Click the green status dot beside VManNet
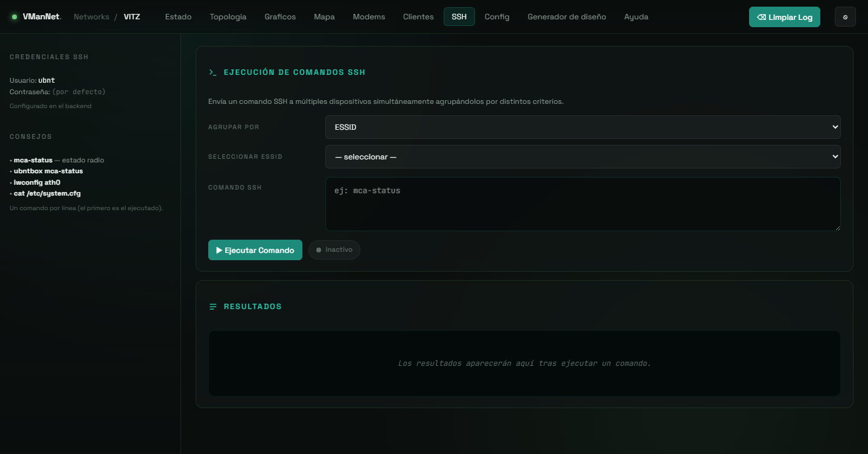Image resolution: width=868 pixels, height=454 pixels. point(14,17)
